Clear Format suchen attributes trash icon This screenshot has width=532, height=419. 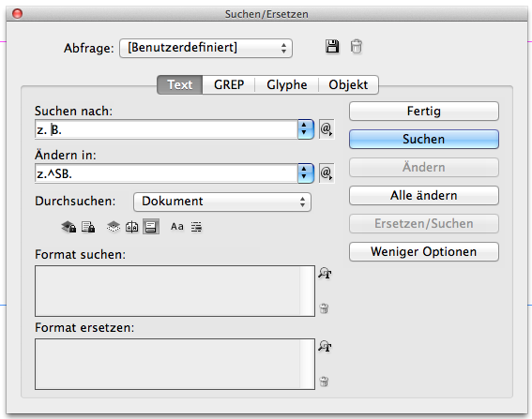click(324, 308)
